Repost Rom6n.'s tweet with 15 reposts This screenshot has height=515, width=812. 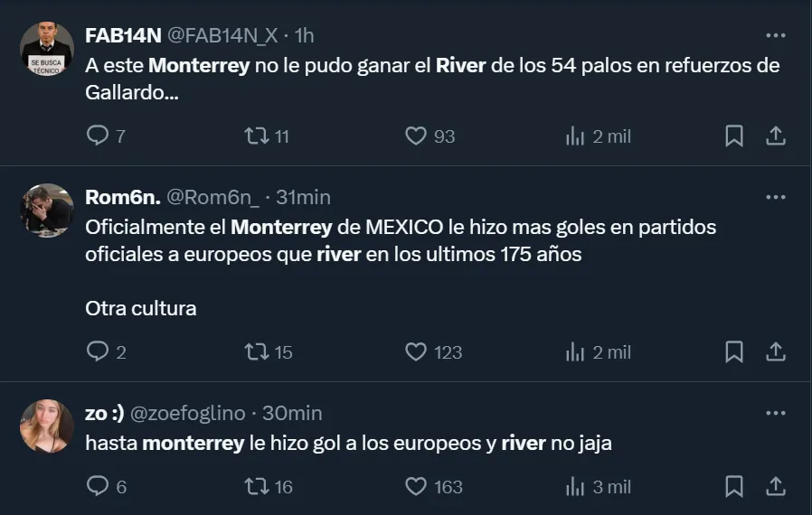tap(257, 352)
